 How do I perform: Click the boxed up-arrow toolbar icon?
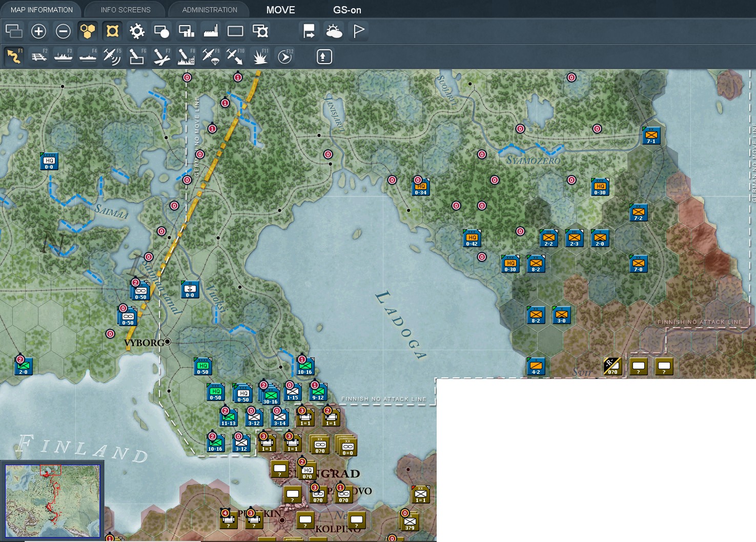pyautogui.click(x=323, y=56)
